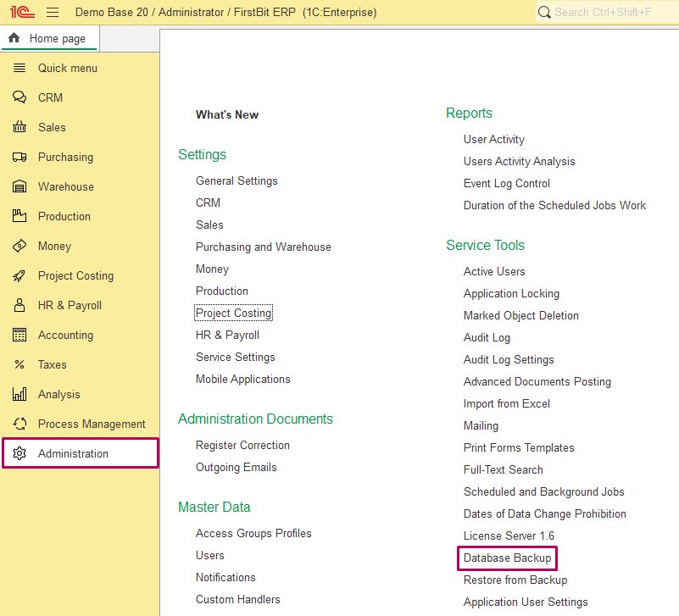Open Import from Excel
679x616 pixels.
pos(507,403)
